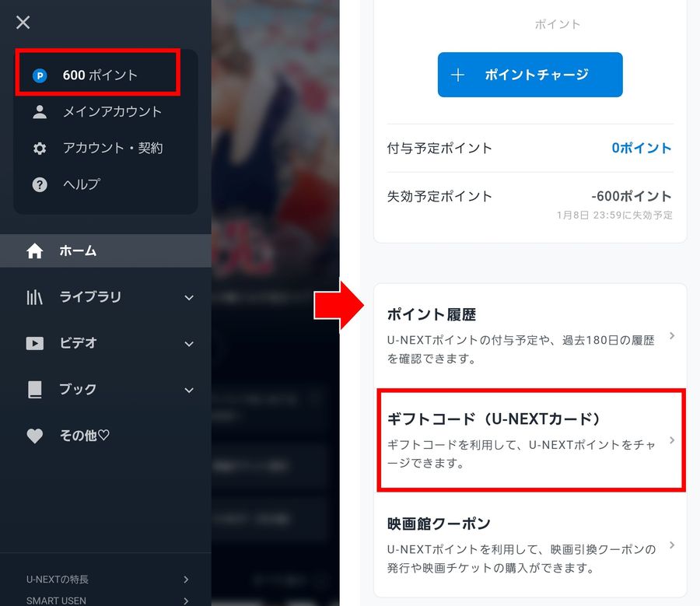Click the 映画館クーポン description text
700x606 pixels.
coord(521,559)
